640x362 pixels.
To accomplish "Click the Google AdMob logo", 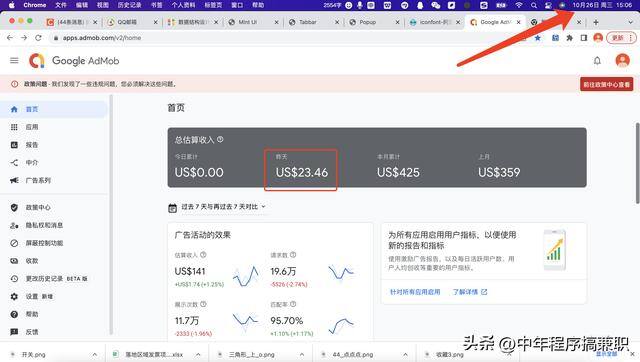I will tap(74, 61).
